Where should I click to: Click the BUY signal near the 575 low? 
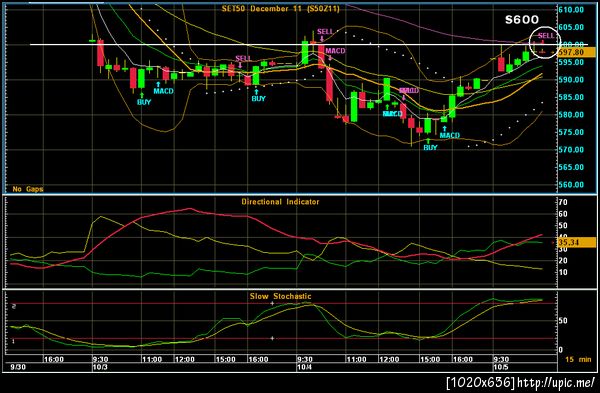(x=430, y=147)
